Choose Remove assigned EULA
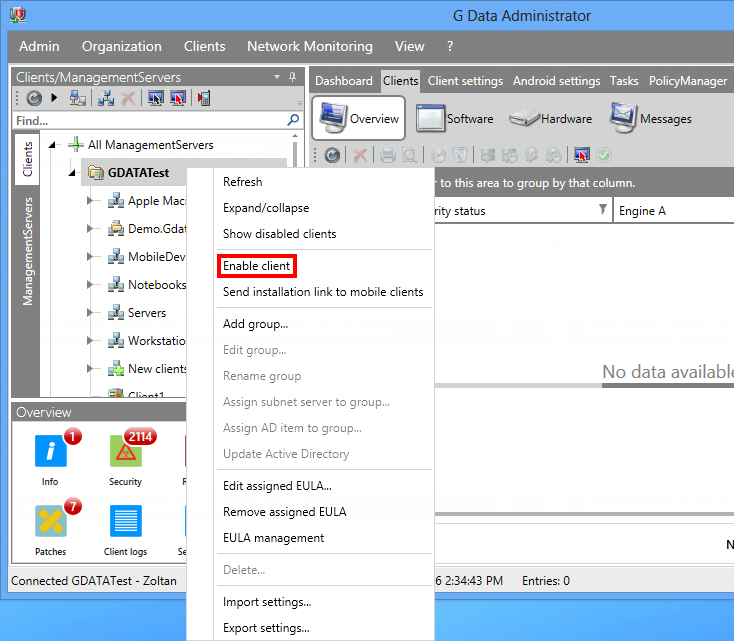Image resolution: width=734 pixels, height=641 pixels. click(285, 512)
